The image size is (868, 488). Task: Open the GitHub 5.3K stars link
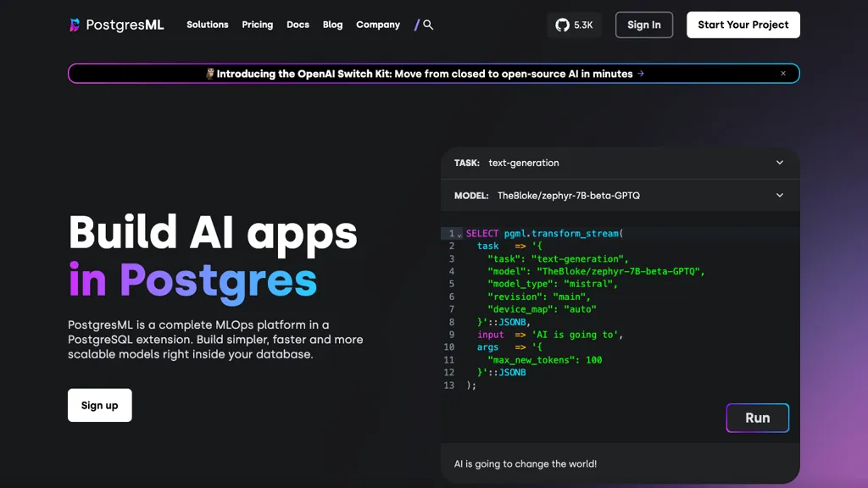click(x=575, y=25)
